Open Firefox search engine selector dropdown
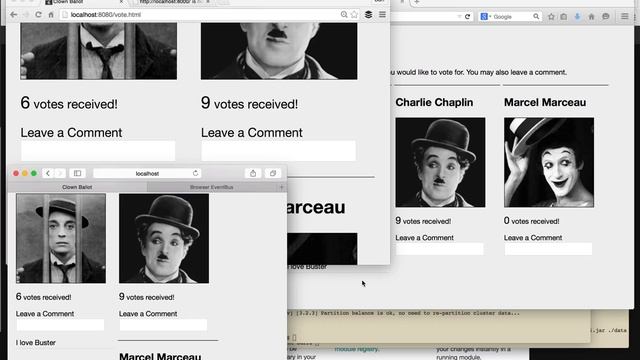 pyautogui.click(x=485, y=17)
